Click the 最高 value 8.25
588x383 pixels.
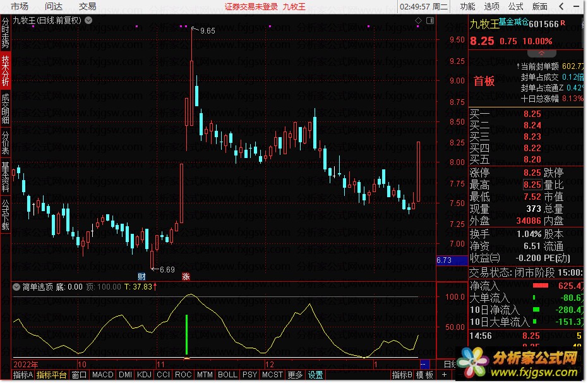click(532, 185)
